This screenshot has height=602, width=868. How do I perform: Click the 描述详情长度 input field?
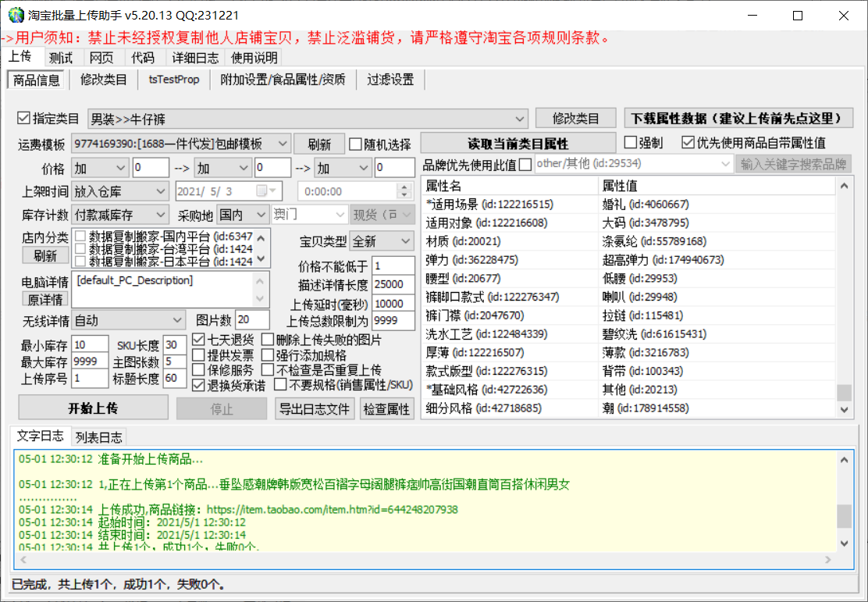[x=393, y=284]
